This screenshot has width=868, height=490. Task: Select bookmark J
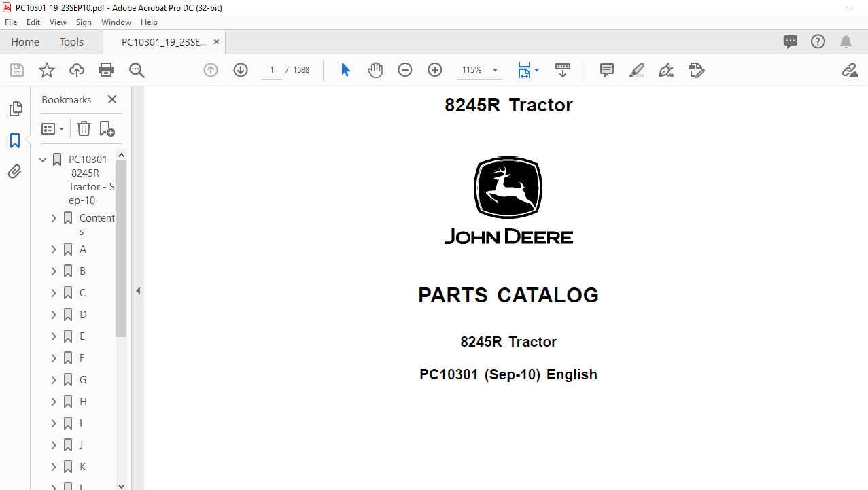(82, 445)
